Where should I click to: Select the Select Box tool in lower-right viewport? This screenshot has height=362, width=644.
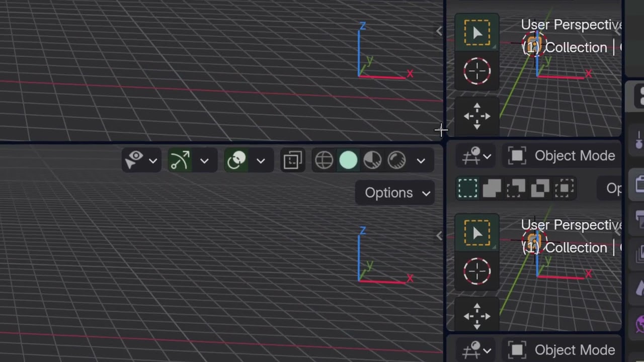coord(477,233)
